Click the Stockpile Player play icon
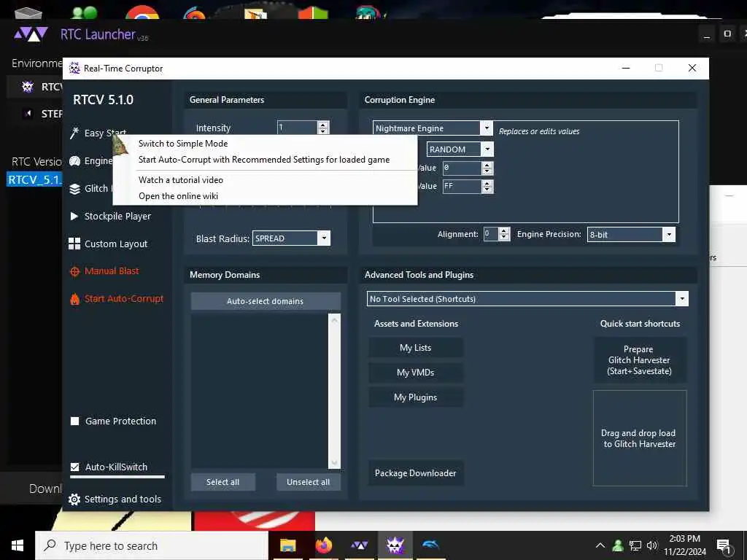This screenshot has width=747, height=560. point(74,216)
